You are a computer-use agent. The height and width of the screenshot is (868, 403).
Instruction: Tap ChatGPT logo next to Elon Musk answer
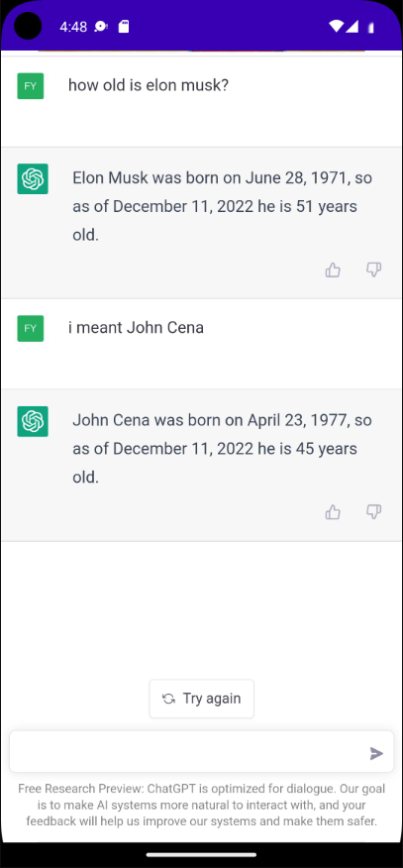(33, 178)
